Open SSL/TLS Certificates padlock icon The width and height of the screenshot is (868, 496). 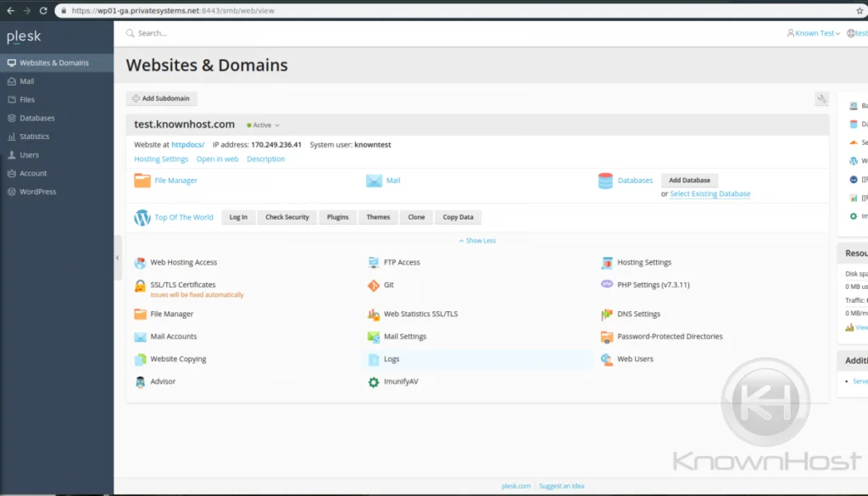(x=140, y=287)
